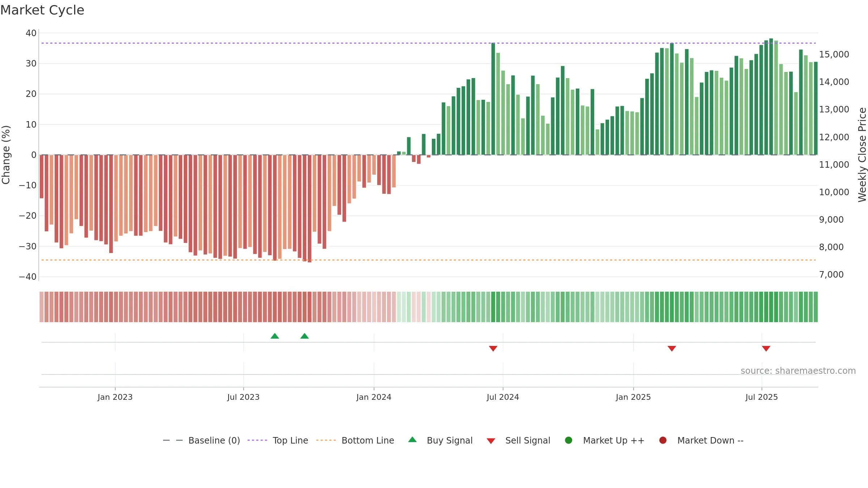The image size is (868, 488).
Task: Select the sell signal marker after Jan 2025
Action: [x=672, y=348]
